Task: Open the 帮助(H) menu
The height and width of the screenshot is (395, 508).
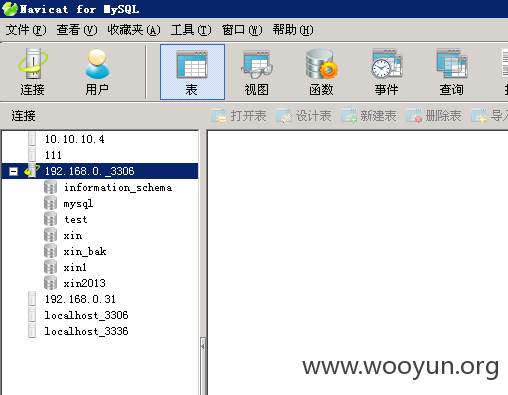Action: [293, 30]
